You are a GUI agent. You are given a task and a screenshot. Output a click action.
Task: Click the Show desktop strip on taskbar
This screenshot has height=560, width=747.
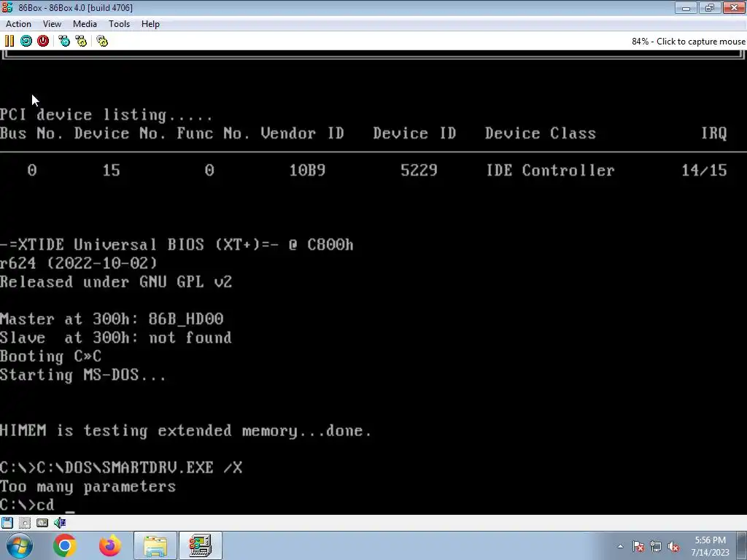[742, 545]
